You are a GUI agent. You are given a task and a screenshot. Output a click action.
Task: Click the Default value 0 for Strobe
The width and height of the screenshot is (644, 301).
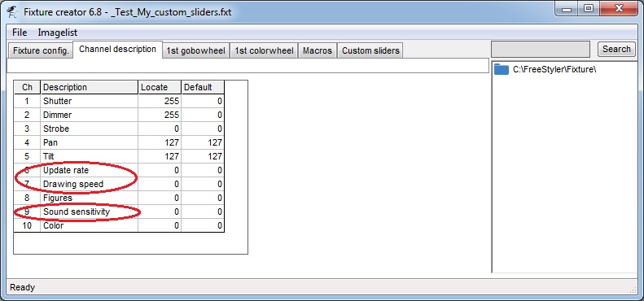coord(203,129)
